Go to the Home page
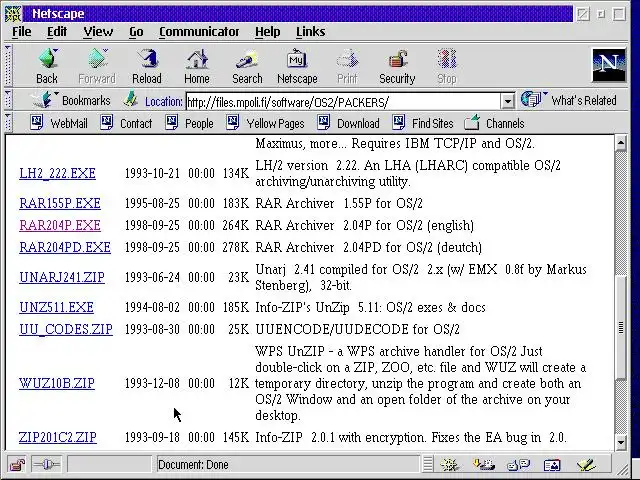 197,66
